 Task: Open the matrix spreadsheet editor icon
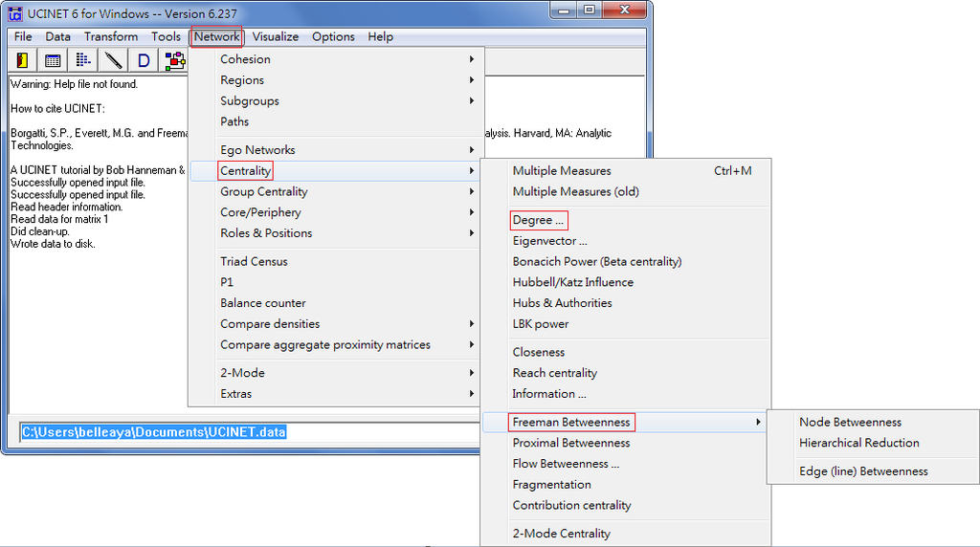click(x=54, y=60)
